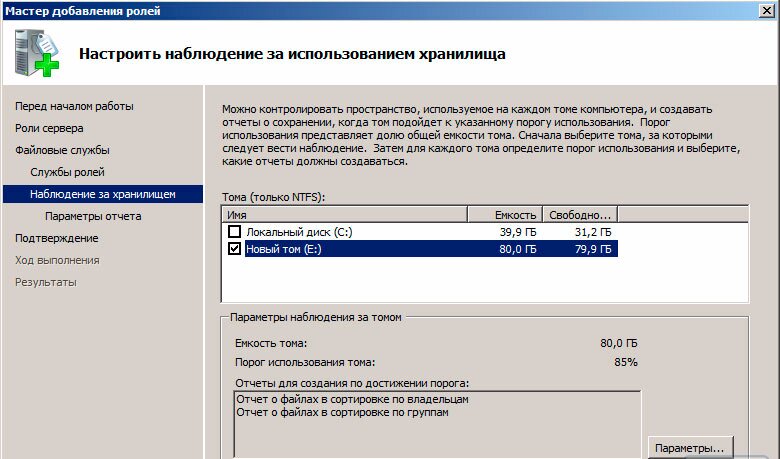Screen dimensions: 780x459
Task: Select the Новый том (E:) row name
Action: 284,249
